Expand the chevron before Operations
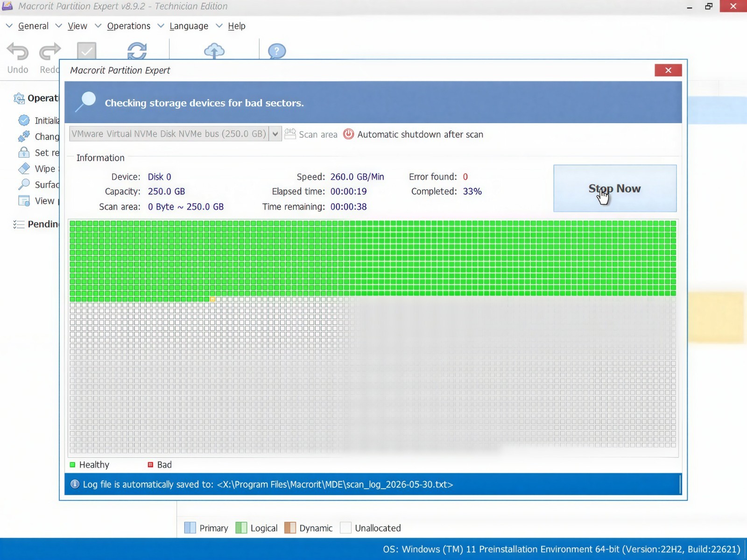Image resolution: width=747 pixels, height=560 pixels. click(98, 26)
